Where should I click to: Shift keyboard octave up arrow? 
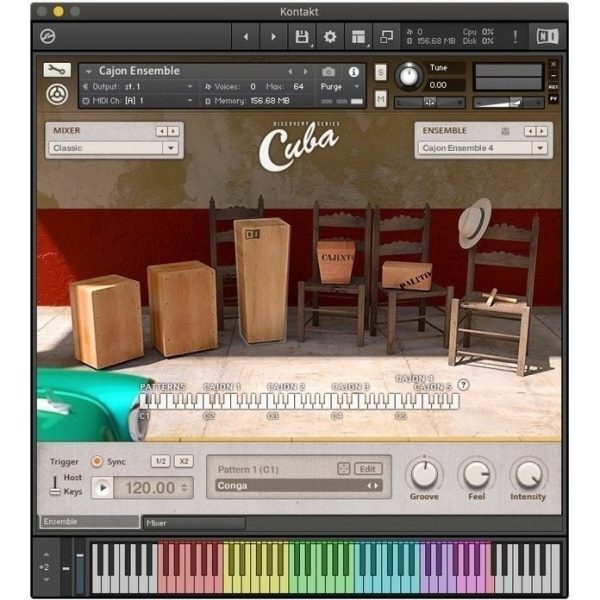point(46,554)
